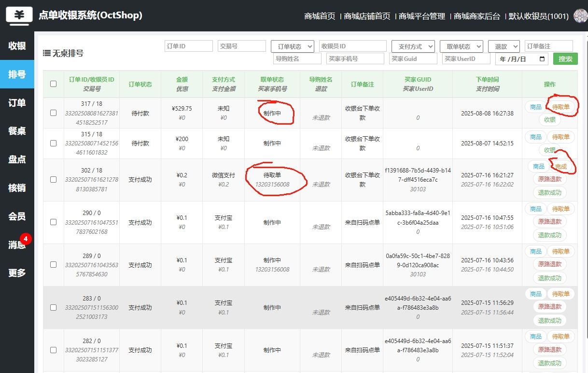588x373 pixels.
Task: Select the checkbox for order 302 / 18
Action: click(x=53, y=179)
